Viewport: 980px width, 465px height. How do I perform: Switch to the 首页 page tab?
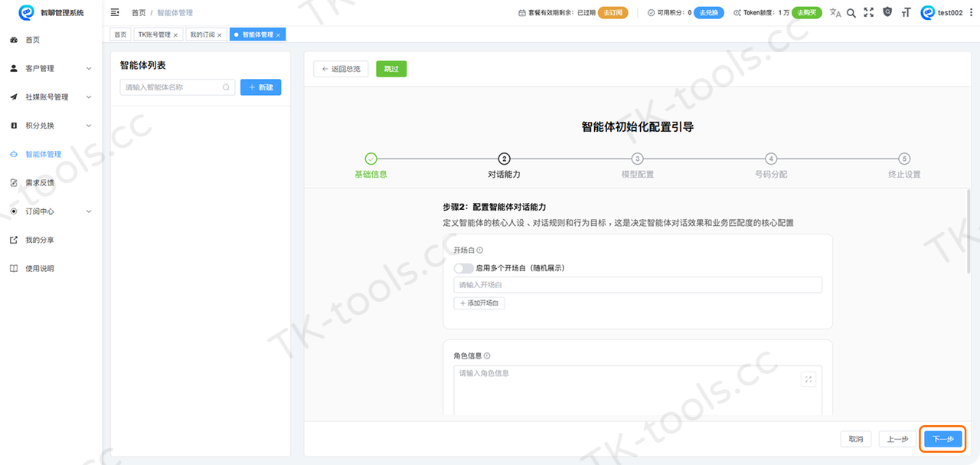pyautogui.click(x=121, y=35)
